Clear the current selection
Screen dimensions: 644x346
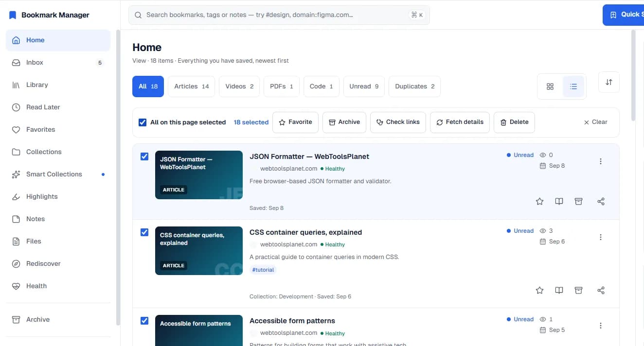tap(595, 122)
